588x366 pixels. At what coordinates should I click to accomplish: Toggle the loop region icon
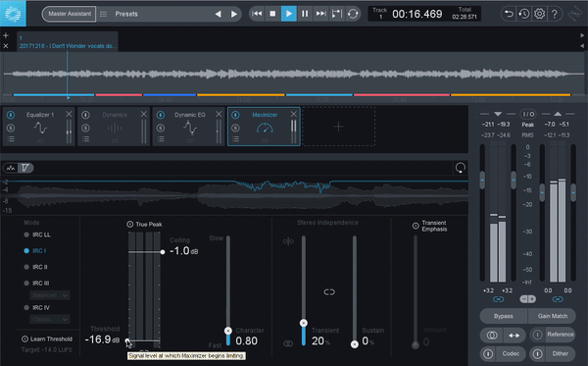coord(337,14)
